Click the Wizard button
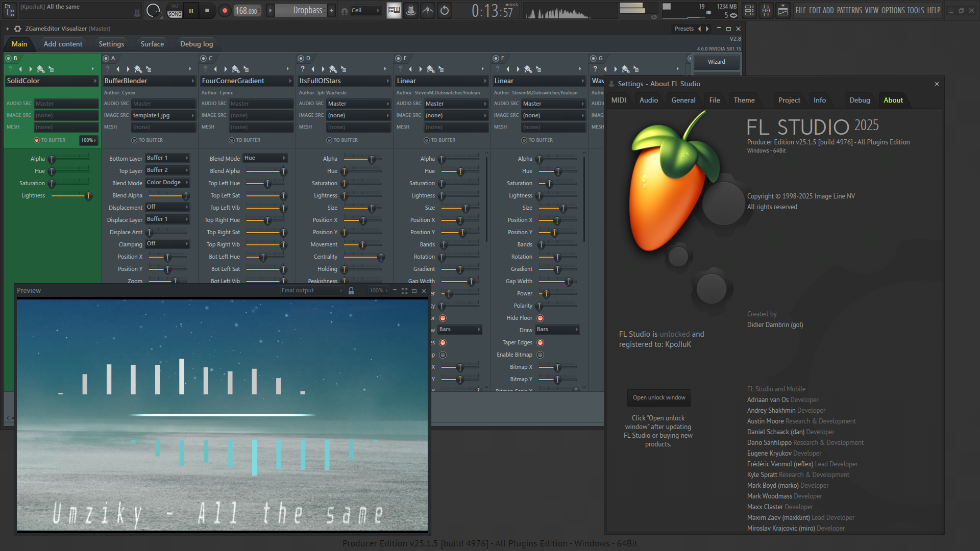Viewport: 980px width, 551px height. click(x=716, y=62)
